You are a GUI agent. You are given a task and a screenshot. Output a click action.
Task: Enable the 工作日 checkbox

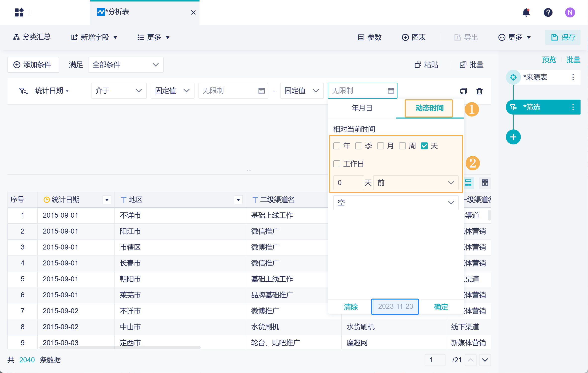coord(337,164)
